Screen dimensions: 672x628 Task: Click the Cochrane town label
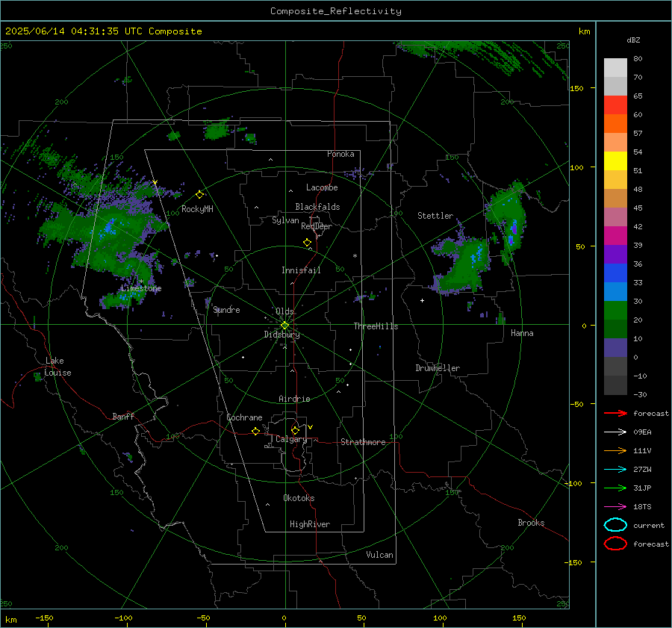[244, 417]
